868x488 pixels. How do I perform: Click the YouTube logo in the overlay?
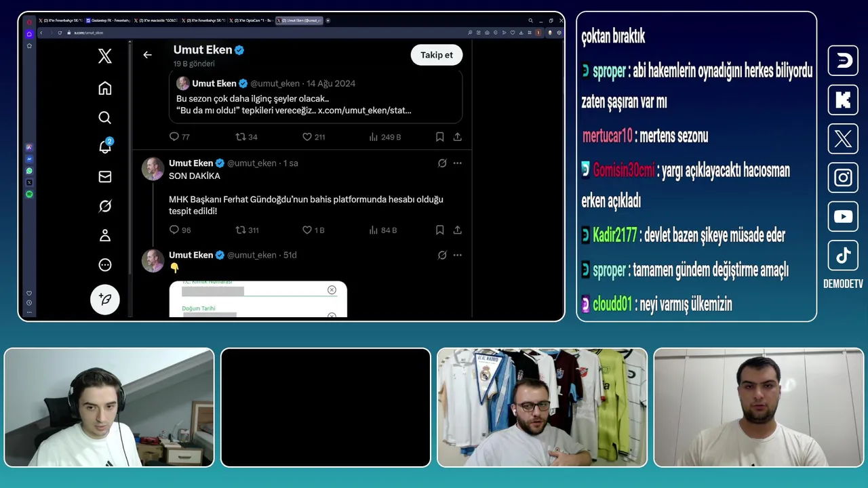pyautogui.click(x=843, y=217)
